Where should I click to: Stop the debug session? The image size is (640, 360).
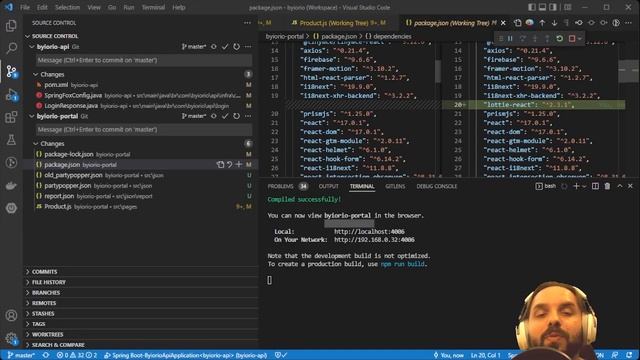(572, 38)
